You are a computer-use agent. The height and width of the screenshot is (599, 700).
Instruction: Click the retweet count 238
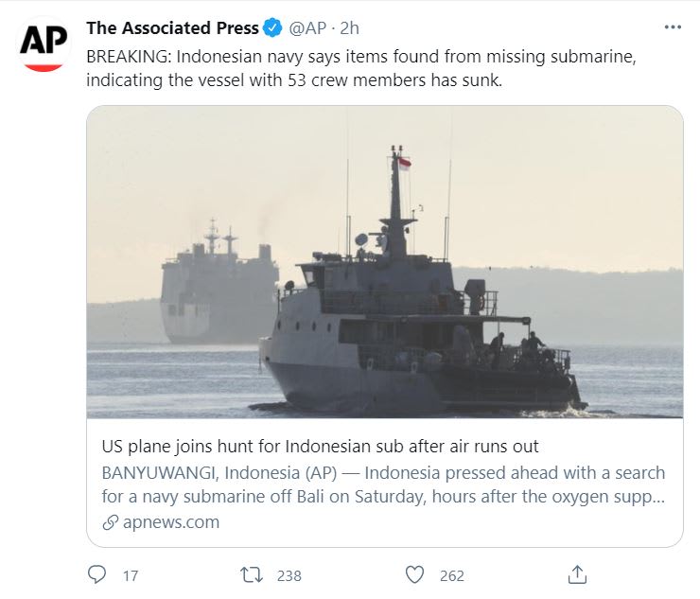(289, 575)
